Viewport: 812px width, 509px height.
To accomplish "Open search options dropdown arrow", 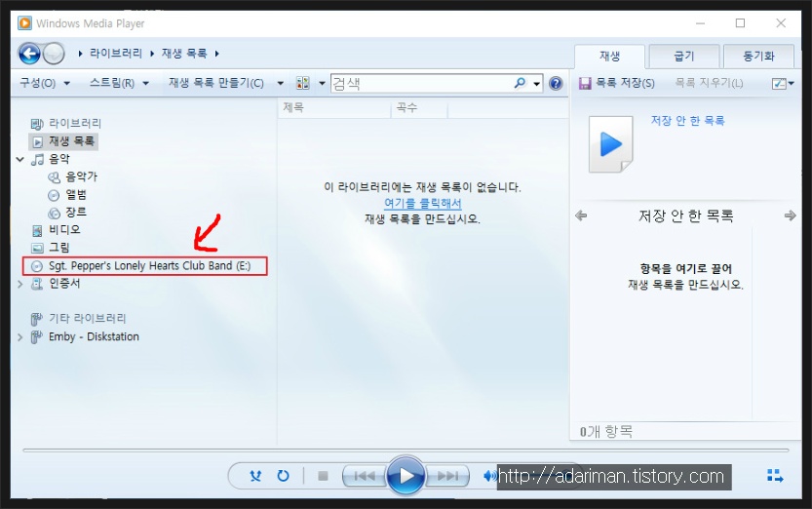I will point(536,83).
